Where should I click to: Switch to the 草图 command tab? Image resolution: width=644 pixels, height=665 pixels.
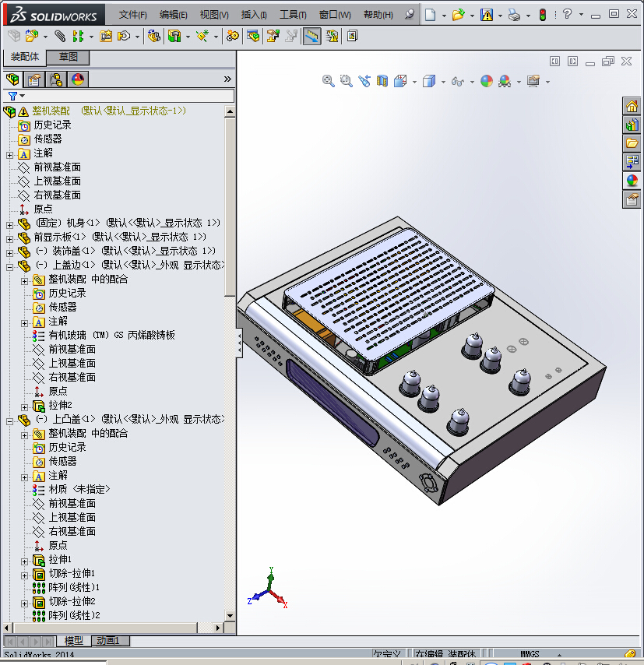(68, 57)
